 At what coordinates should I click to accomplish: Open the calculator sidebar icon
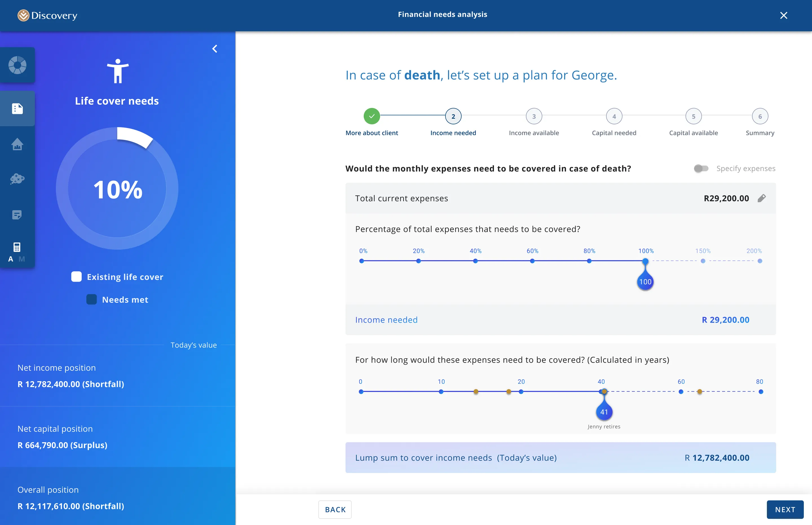[17, 247]
